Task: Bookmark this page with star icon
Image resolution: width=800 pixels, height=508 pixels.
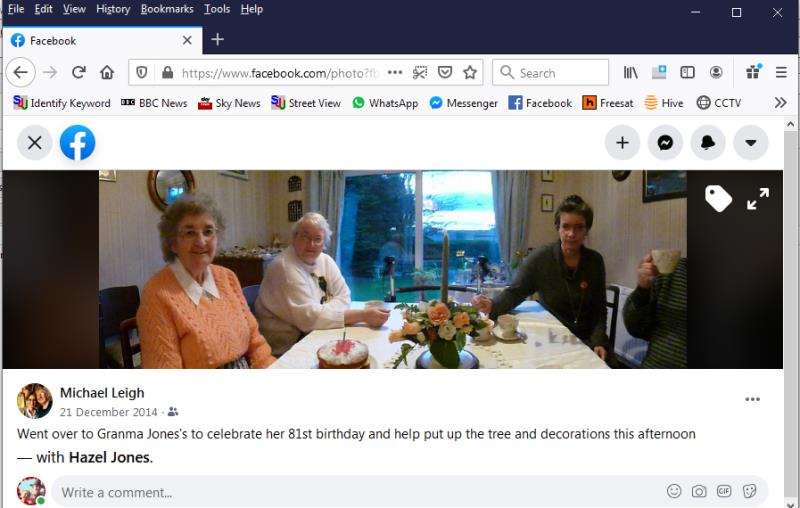Action: pyautogui.click(x=470, y=72)
